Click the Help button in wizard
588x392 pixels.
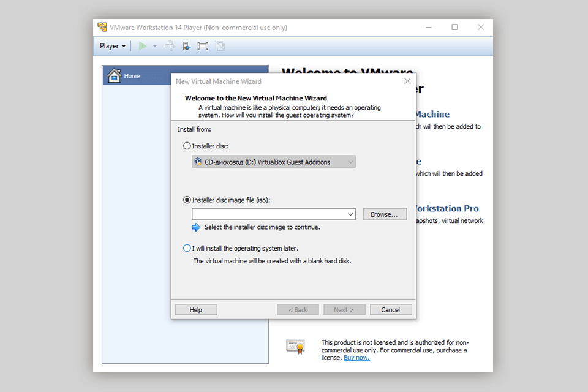[x=196, y=309]
